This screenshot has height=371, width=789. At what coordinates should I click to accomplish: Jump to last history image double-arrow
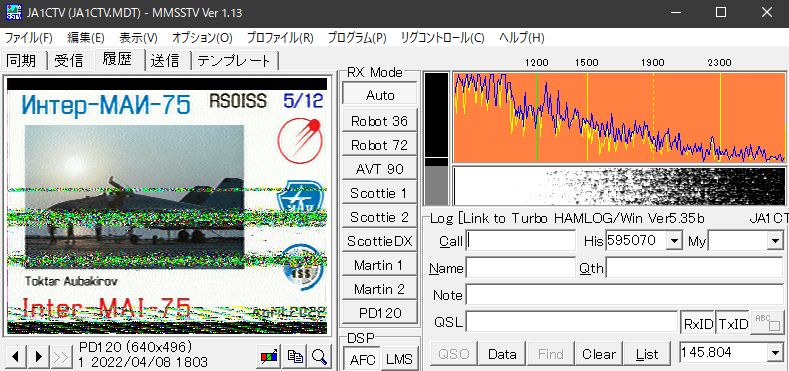pos(61,357)
